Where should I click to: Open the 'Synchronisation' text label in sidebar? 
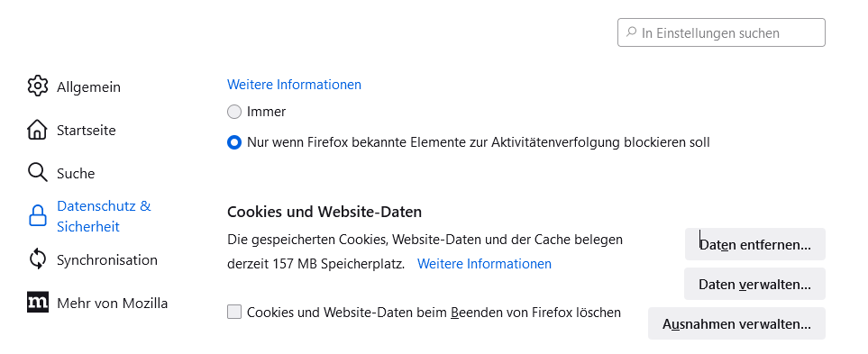pyautogui.click(x=107, y=260)
